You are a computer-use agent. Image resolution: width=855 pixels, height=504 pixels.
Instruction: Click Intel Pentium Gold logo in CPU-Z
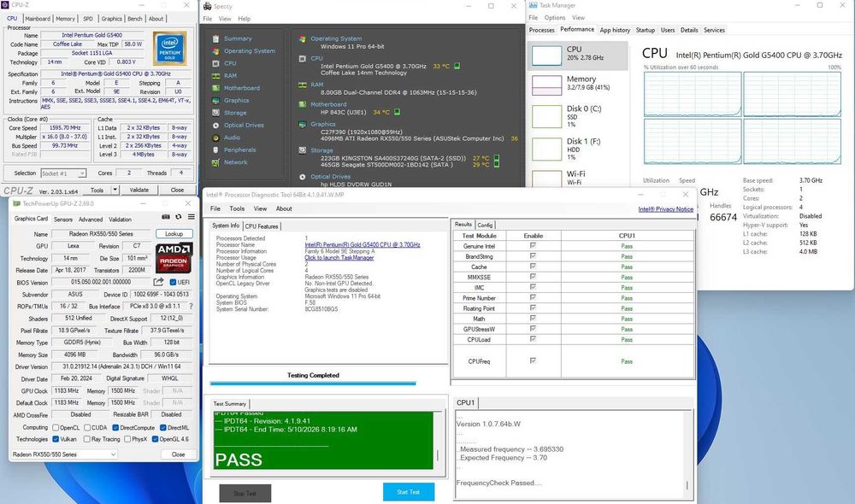[x=170, y=49]
